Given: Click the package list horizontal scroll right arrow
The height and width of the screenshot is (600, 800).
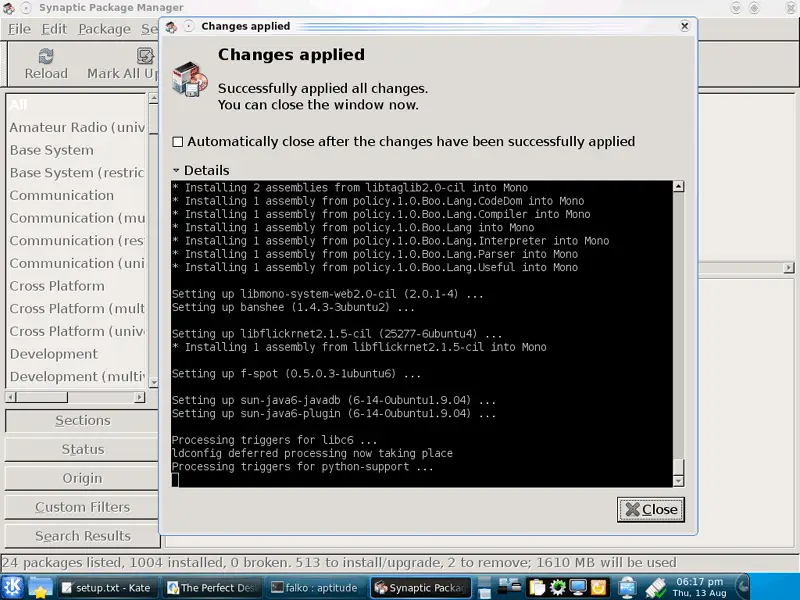Looking at the screenshot, I should [789, 267].
